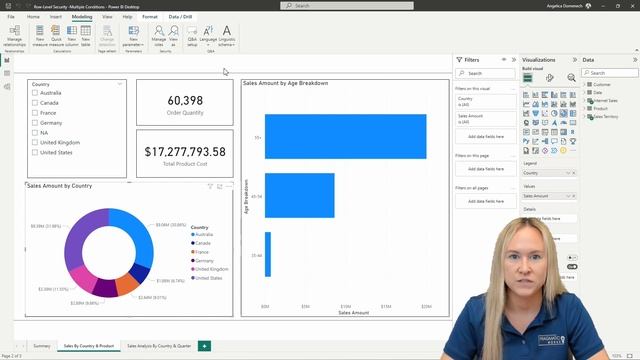640x360 pixels.
Task: Expand the Sales Territory table
Action: pos(584,117)
